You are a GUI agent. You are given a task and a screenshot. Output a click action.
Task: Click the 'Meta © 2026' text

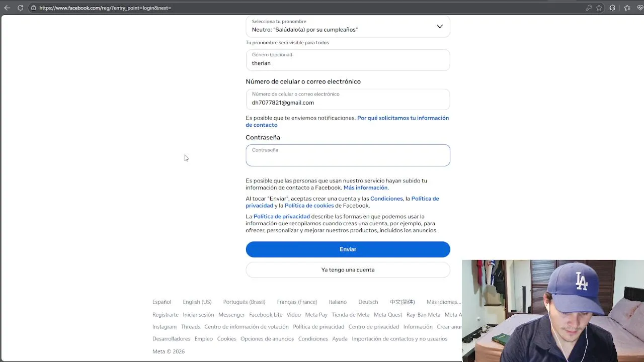point(169,351)
